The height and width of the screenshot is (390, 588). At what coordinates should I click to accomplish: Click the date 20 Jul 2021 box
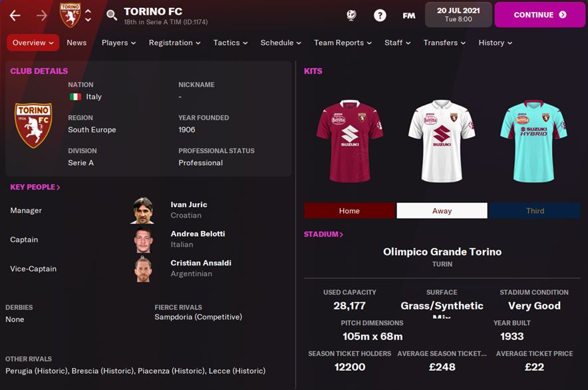point(458,15)
